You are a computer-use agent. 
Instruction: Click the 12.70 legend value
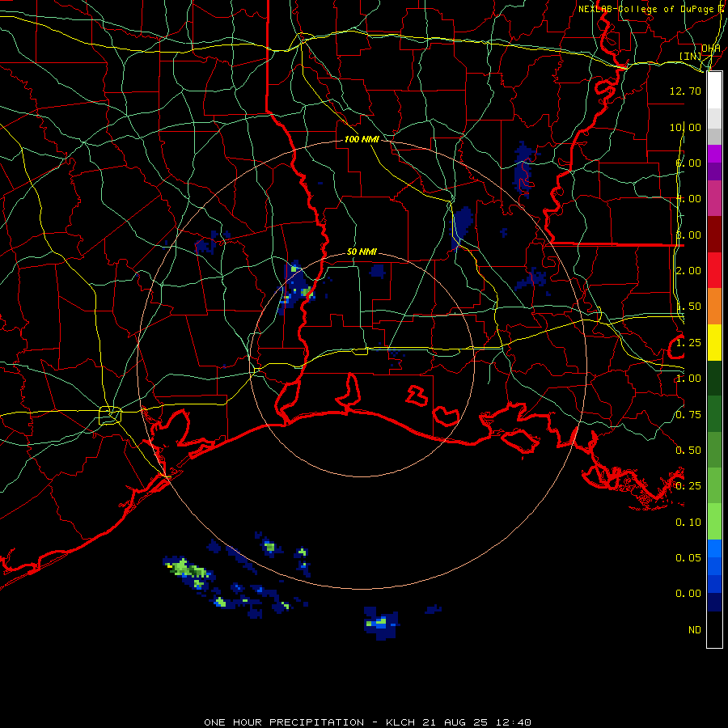[x=685, y=91]
